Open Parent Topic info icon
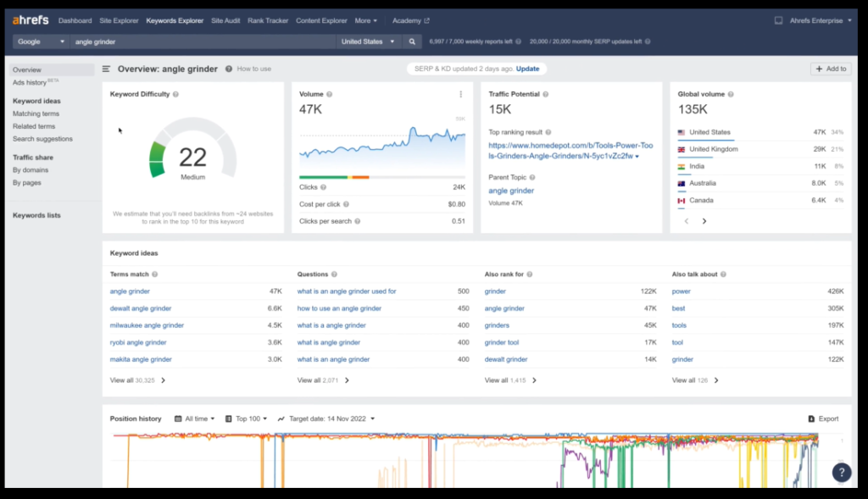868x499 pixels. tap(532, 178)
